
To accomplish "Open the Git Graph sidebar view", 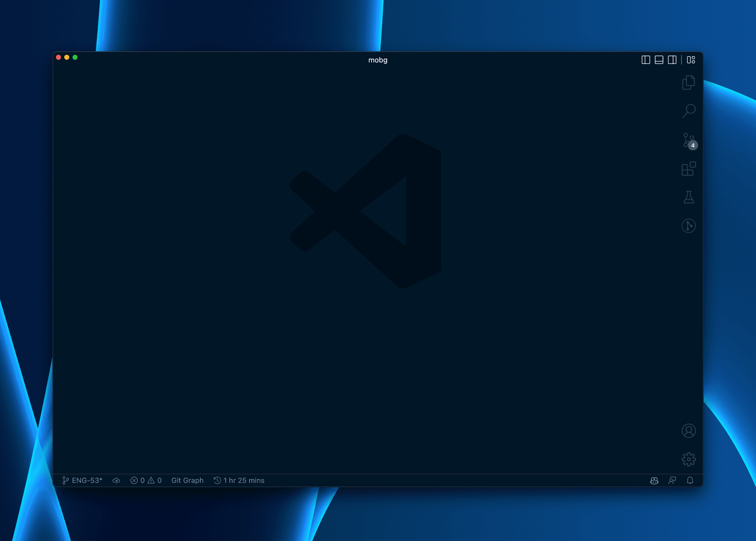I will [689, 226].
